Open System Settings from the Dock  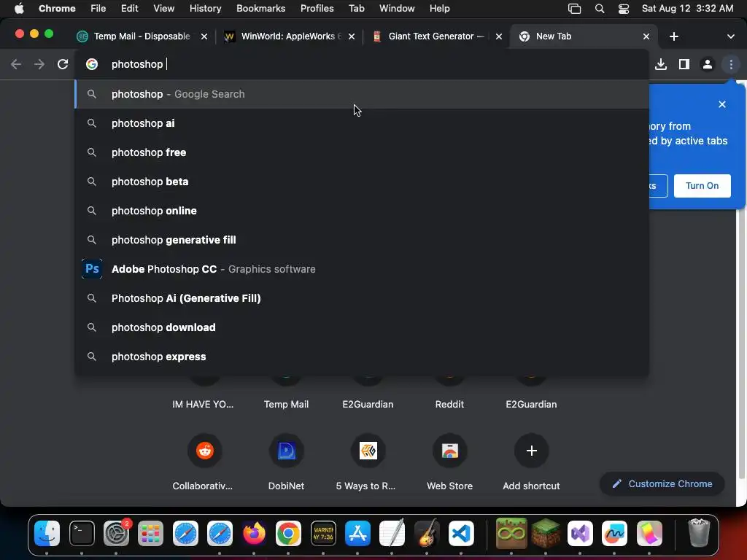coord(116,533)
